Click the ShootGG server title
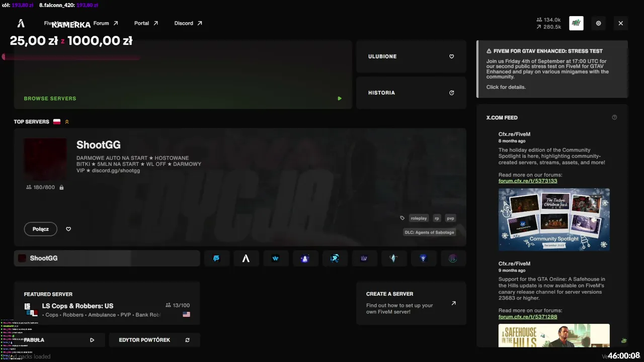 (99, 145)
